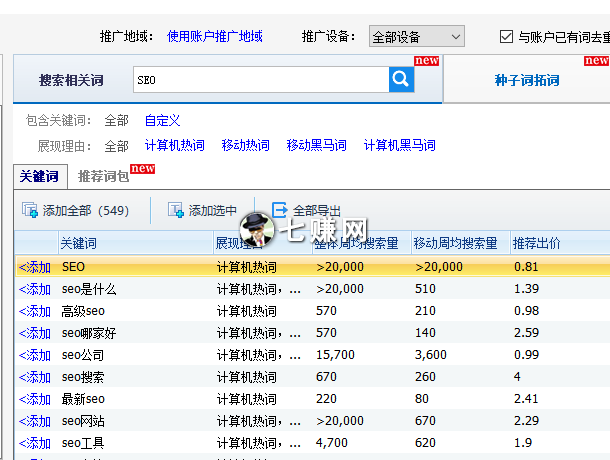Select the seo工具 keyword cell
This screenshot has height=460, width=610.
click(x=83, y=443)
